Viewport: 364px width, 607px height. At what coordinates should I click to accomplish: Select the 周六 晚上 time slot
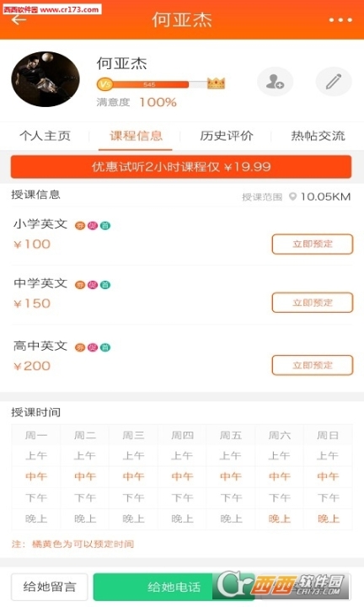click(279, 518)
